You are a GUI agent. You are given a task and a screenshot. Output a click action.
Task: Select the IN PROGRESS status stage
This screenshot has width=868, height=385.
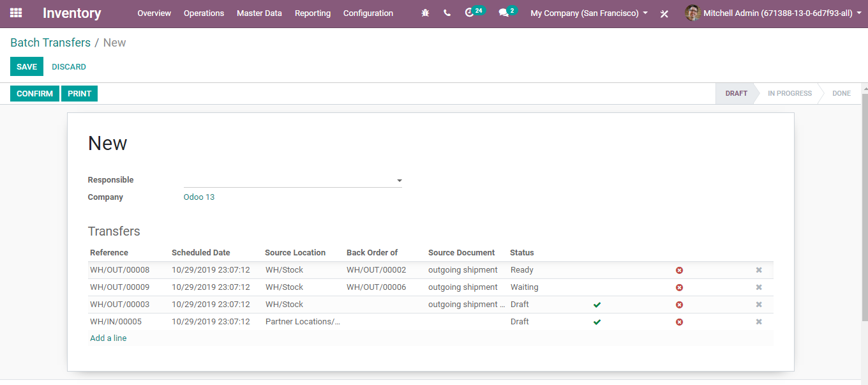tap(789, 93)
